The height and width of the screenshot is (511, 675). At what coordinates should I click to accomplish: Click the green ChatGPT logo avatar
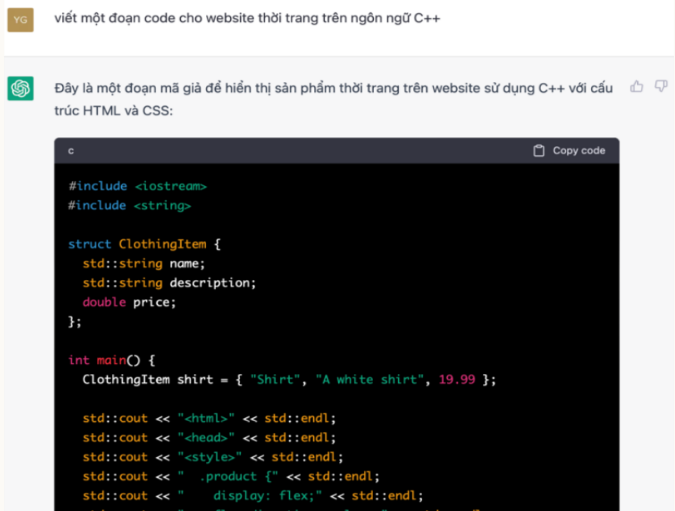coord(20,89)
